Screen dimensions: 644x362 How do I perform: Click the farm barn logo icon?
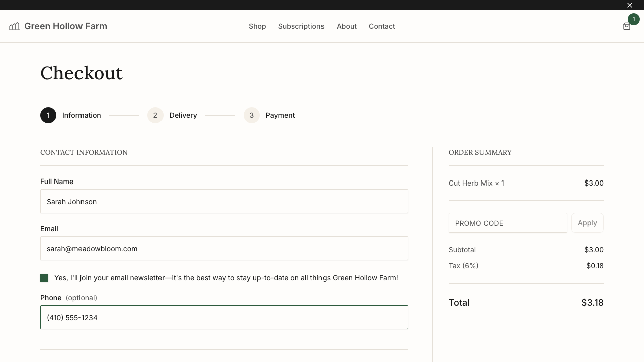(x=14, y=26)
